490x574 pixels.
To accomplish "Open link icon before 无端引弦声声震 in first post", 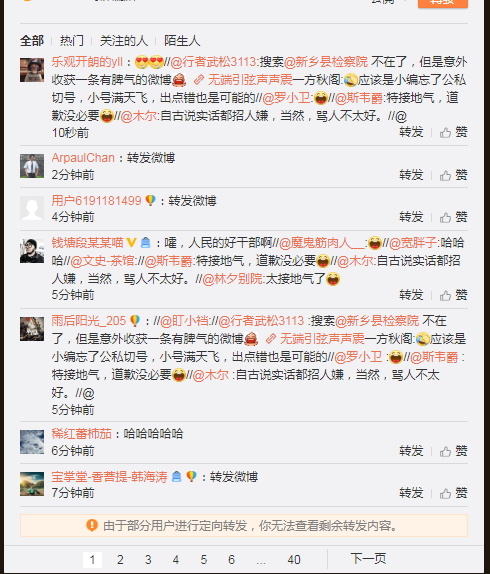I will tap(199, 80).
